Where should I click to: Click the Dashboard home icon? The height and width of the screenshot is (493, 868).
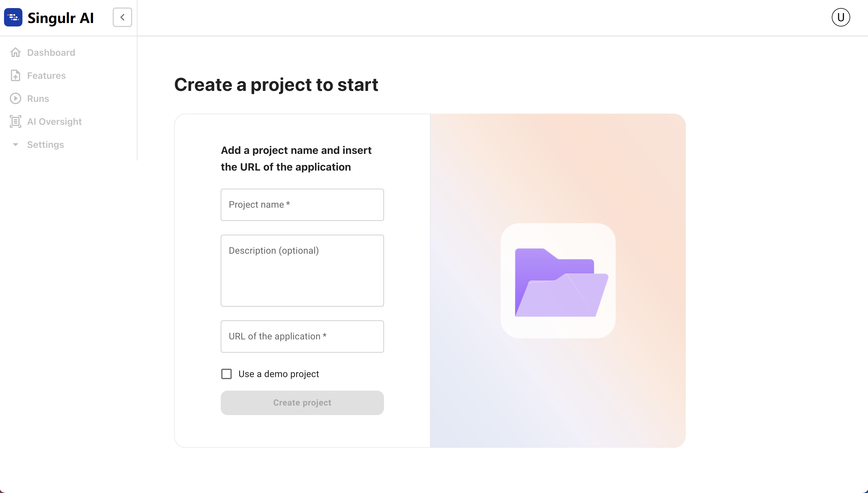click(x=16, y=52)
